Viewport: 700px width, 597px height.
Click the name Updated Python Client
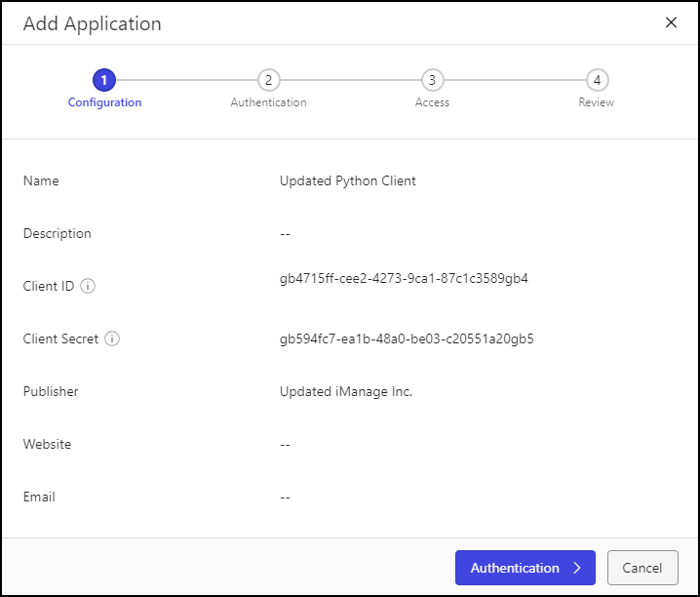coord(348,181)
